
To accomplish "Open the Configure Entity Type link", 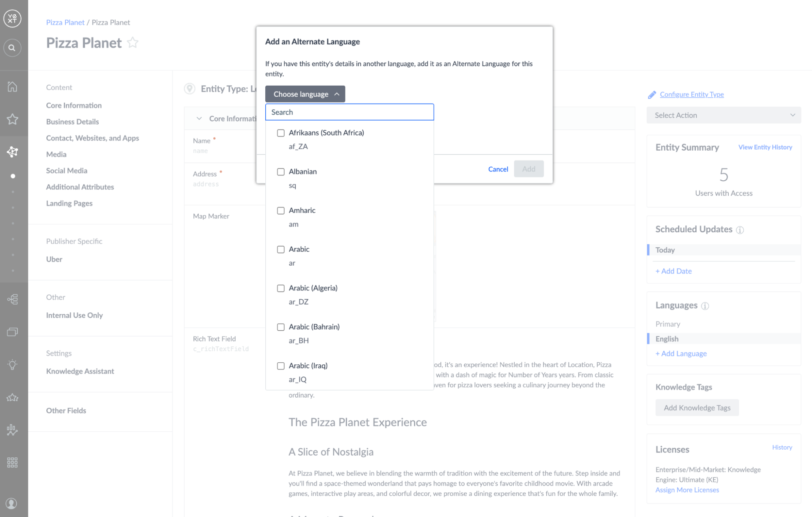I will [692, 94].
